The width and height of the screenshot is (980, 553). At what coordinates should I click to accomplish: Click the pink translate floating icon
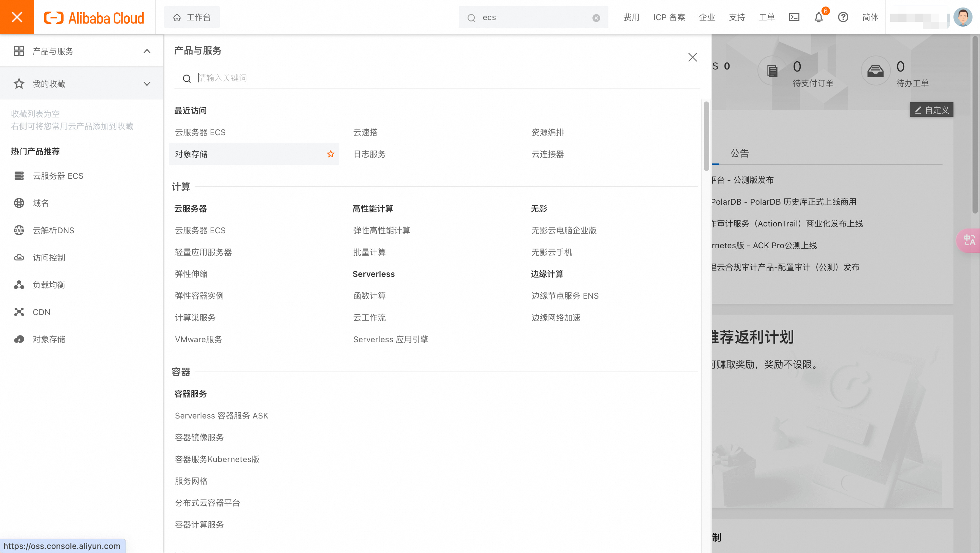click(968, 240)
